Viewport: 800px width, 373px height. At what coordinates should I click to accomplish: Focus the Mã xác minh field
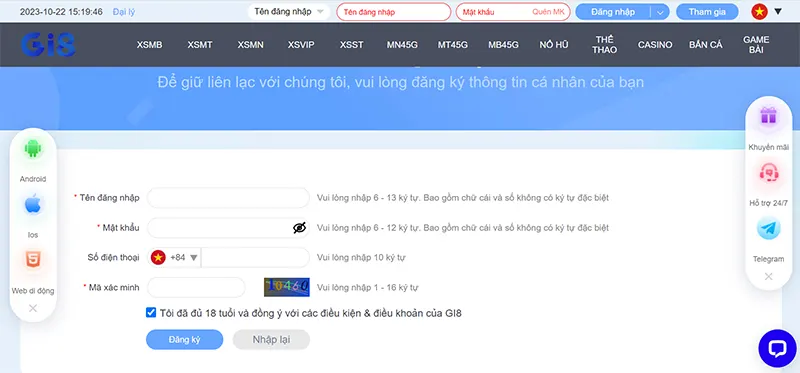tap(196, 288)
